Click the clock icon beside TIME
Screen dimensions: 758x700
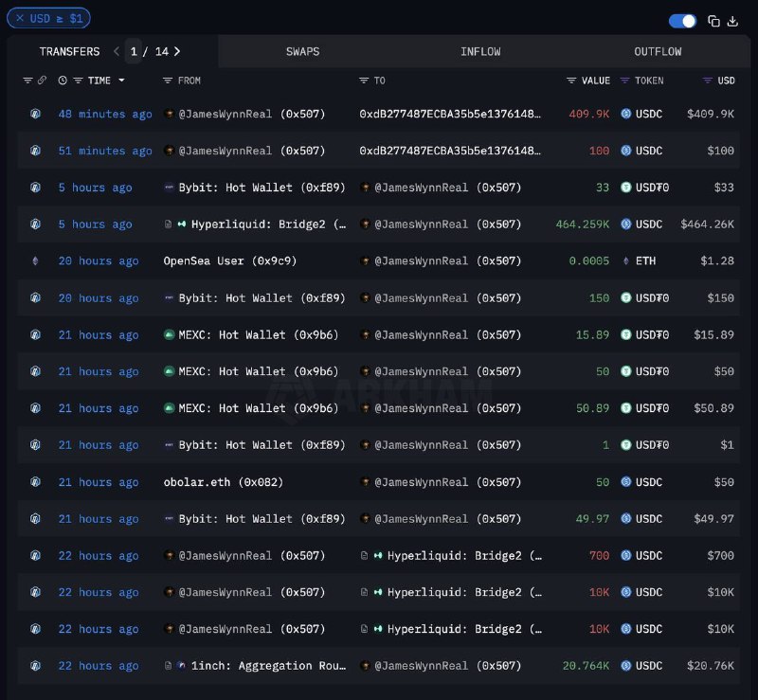pos(63,81)
